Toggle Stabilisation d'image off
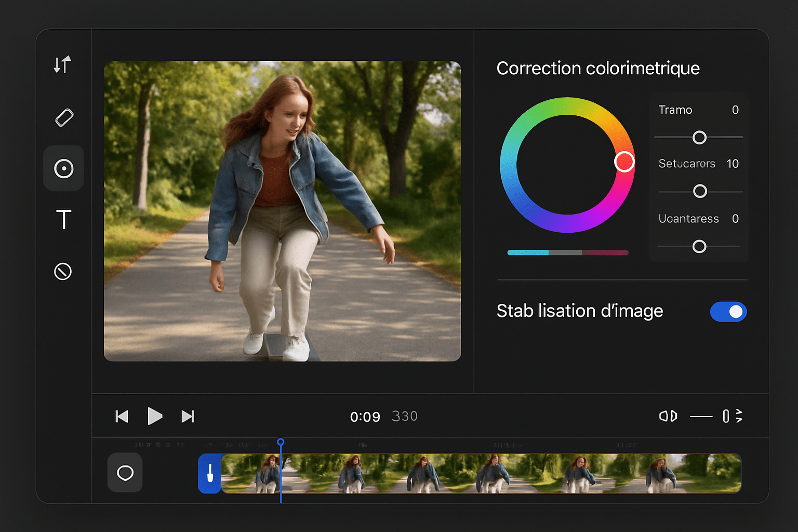The height and width of the screenshot is (532, 798). tap(728, 312)
